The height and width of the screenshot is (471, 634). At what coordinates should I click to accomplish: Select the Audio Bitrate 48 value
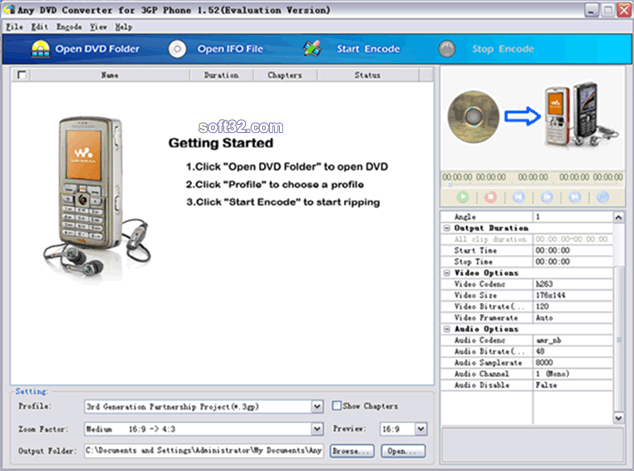coord(573,351)
